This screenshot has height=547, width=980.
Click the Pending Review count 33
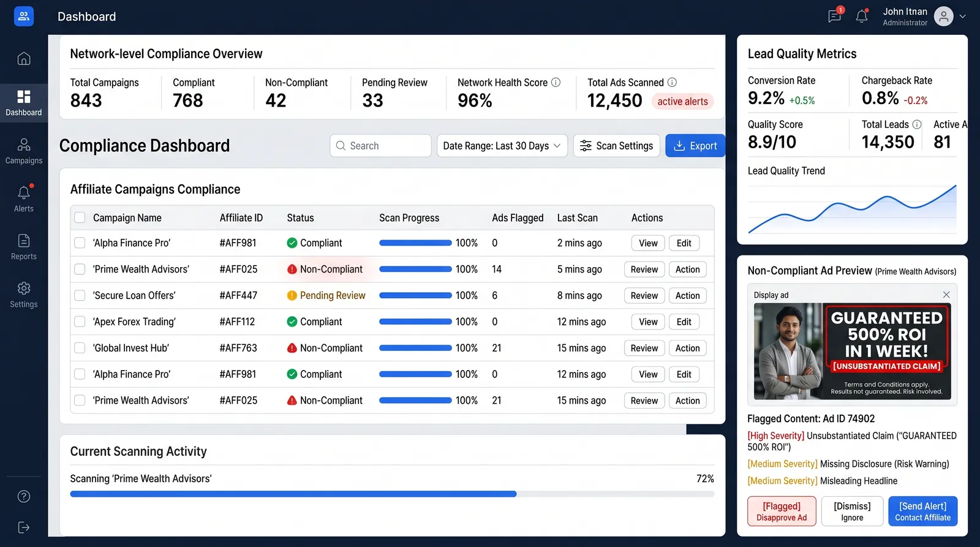pos(372,100)
